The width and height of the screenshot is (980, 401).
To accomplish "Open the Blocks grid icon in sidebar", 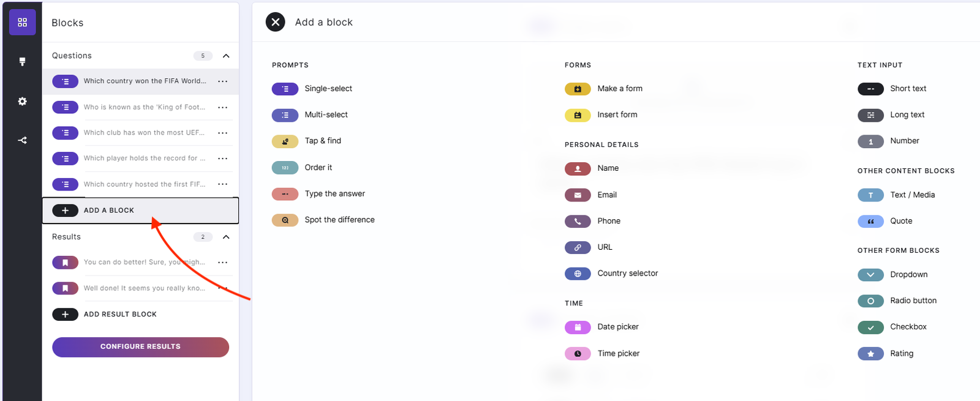I will 22,23.
